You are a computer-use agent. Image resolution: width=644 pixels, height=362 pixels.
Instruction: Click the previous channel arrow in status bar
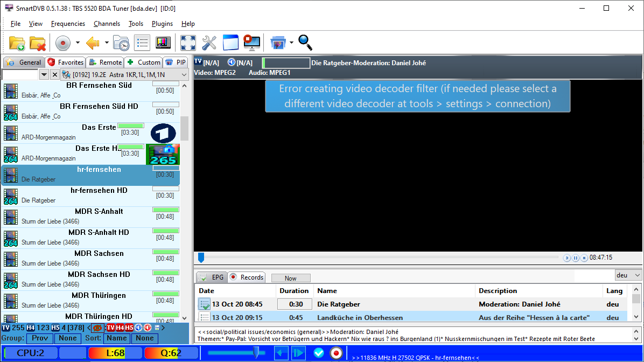(281, 353)
